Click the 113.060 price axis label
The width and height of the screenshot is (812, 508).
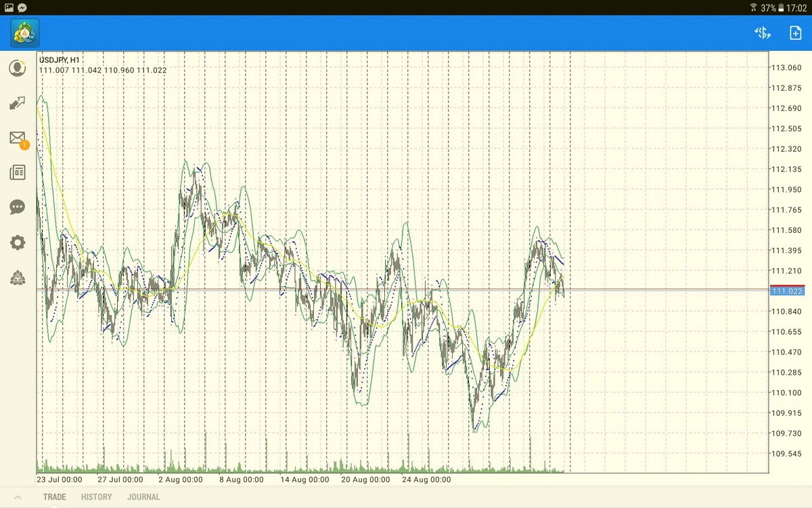click(x=787, y=68)
